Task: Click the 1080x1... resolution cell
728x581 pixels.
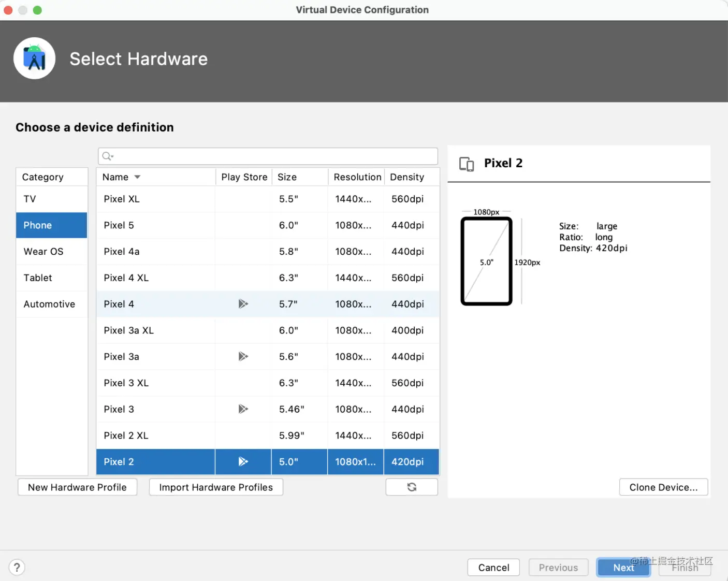Action: coord(355,461)
